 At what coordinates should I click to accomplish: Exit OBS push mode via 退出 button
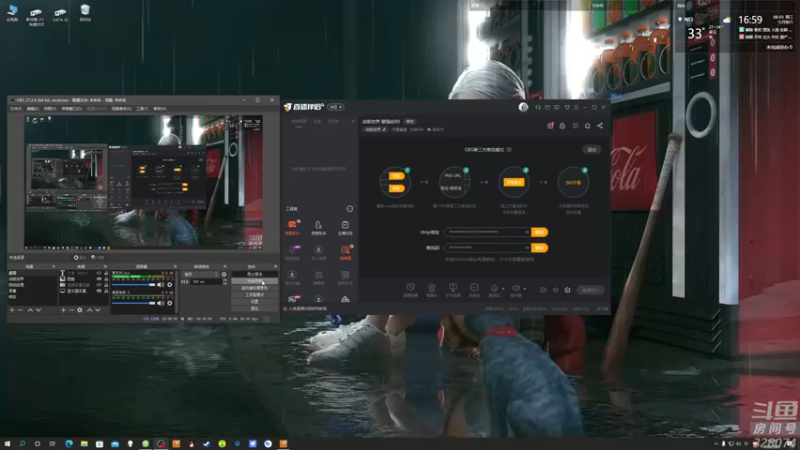pyautogui.click(x=592, y=149)
